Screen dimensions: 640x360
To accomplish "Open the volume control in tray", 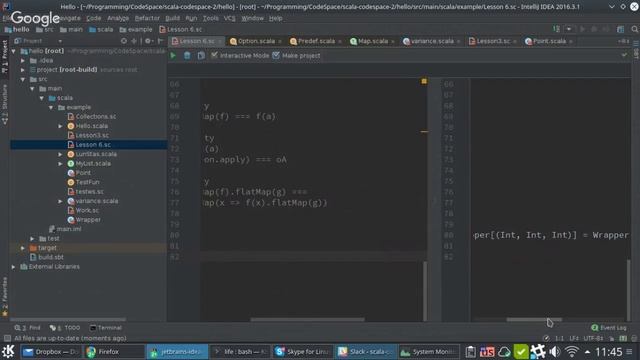I will click(554, 351).
